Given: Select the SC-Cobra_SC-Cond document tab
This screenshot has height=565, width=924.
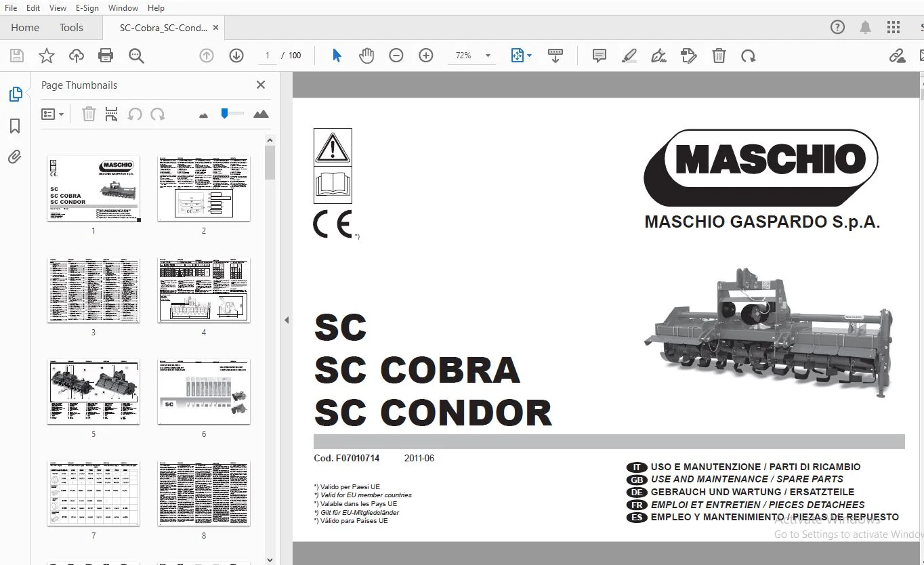Looking at the screenshot, I should coord(163,28).
